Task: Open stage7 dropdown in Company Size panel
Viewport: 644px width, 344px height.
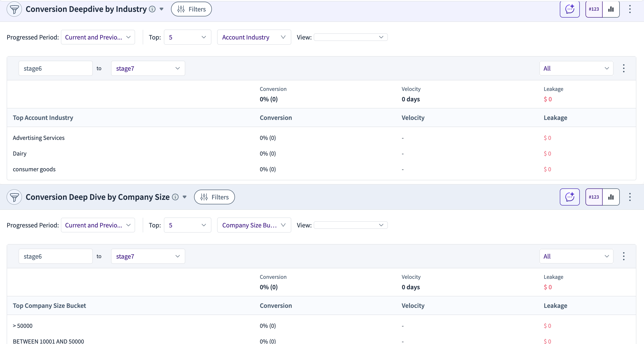Action: pos(148,256)
